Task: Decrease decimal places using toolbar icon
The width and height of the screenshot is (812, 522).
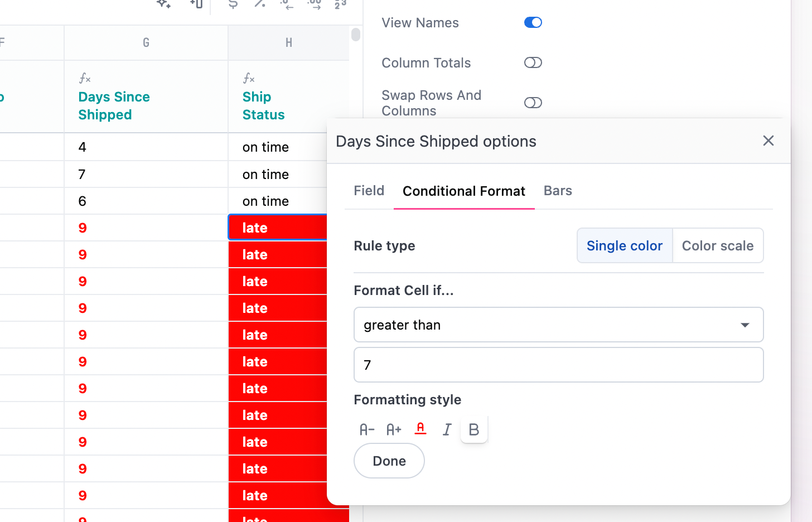Action: (x=286, y=5)
